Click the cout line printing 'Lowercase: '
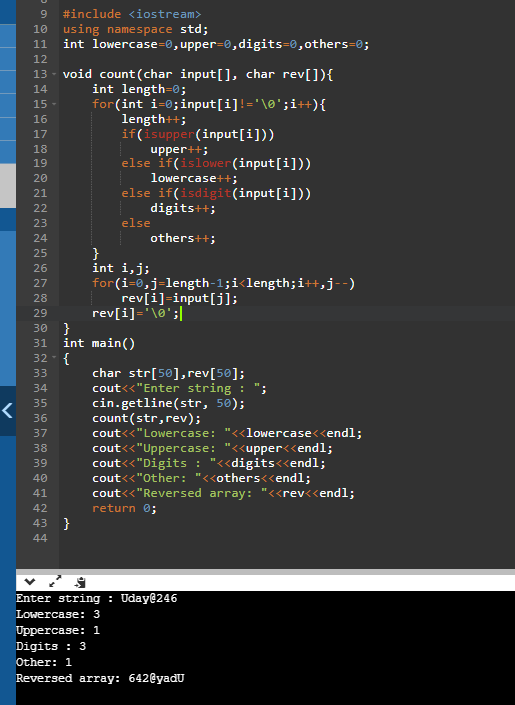 (x=227, y=433)
